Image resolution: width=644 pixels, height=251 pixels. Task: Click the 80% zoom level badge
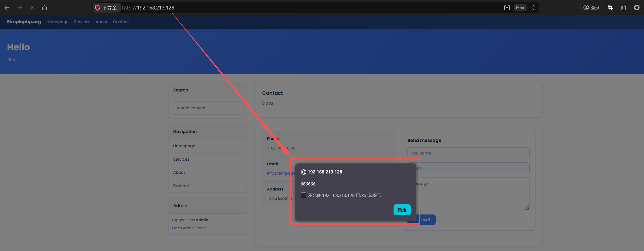point(520,8)
